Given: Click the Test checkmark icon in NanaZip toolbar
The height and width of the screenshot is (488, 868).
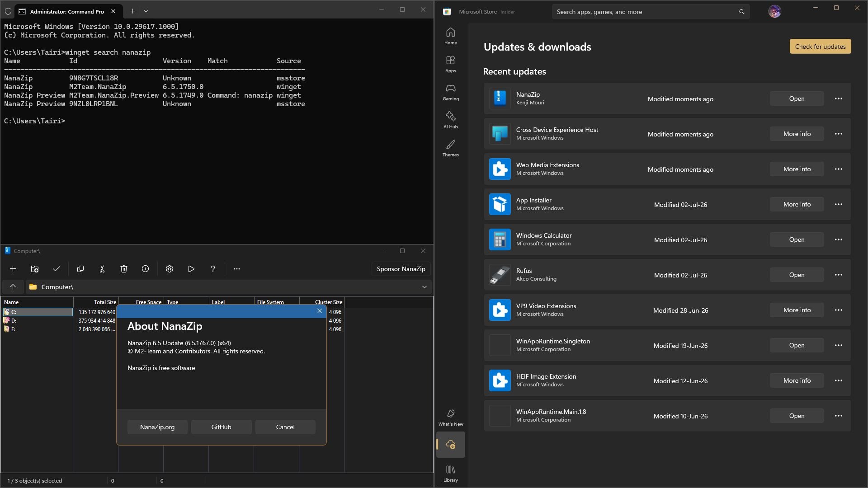Looking at the screenshot, I should coord(57,269).
